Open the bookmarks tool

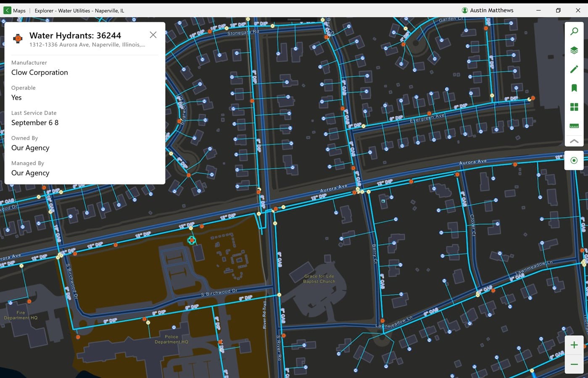(x=574, y=88)
